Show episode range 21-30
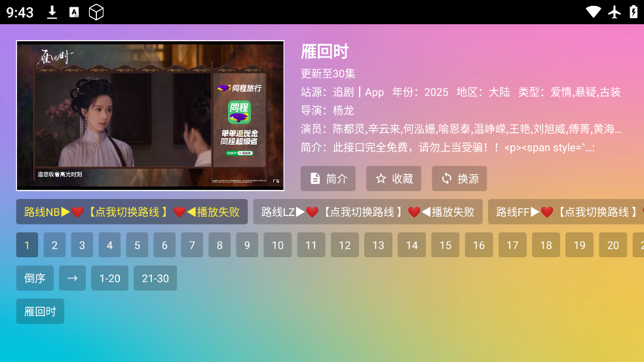This screenshot has height=362, width=644. pyautogui.click(x=155, y=278)
